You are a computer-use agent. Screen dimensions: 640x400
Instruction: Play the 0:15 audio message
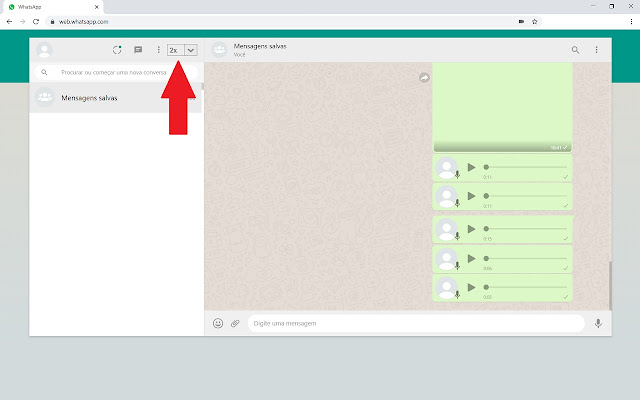pyautogui.click(x=471, y=229)
